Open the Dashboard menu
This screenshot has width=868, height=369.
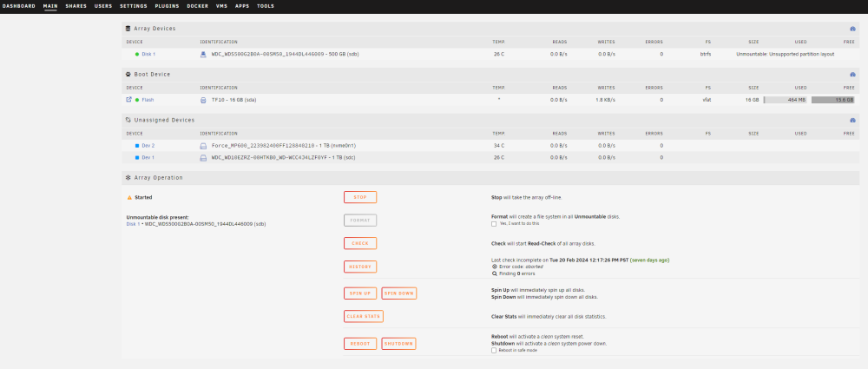tap(19, 6)
